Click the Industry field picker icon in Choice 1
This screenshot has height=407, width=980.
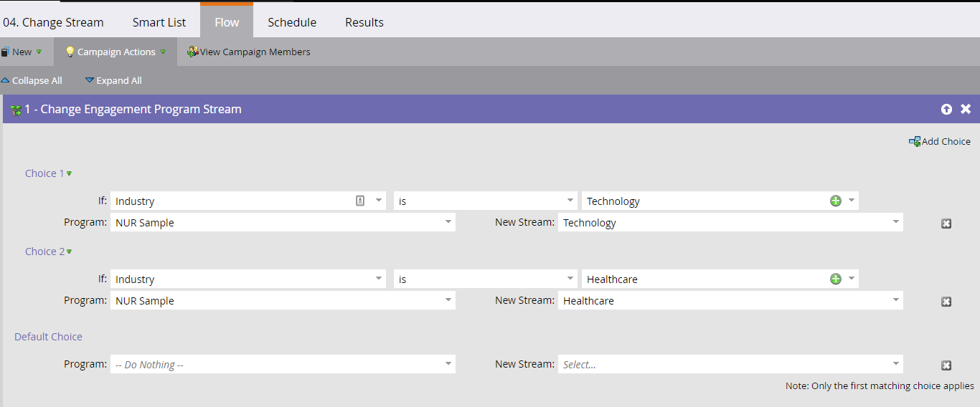pos(361,201)
